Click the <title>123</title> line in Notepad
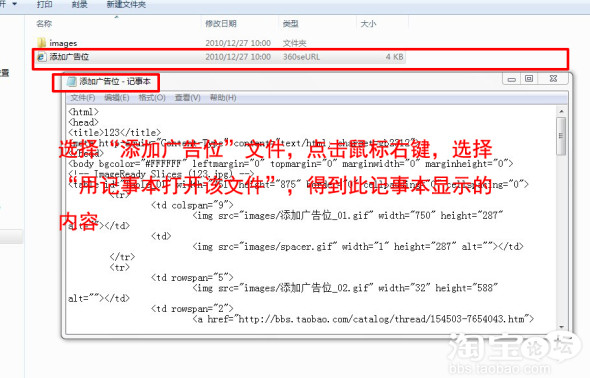Screen dimensions: 590x378 coord(114,133)
